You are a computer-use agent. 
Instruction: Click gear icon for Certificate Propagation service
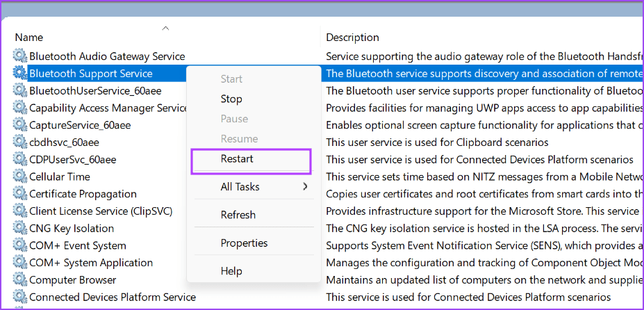click(x=19, y=194)
